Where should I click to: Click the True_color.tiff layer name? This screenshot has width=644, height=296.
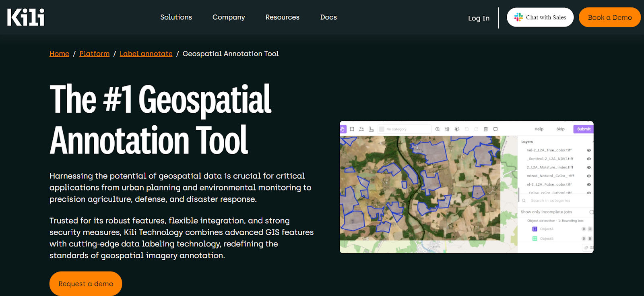point(549,150)
